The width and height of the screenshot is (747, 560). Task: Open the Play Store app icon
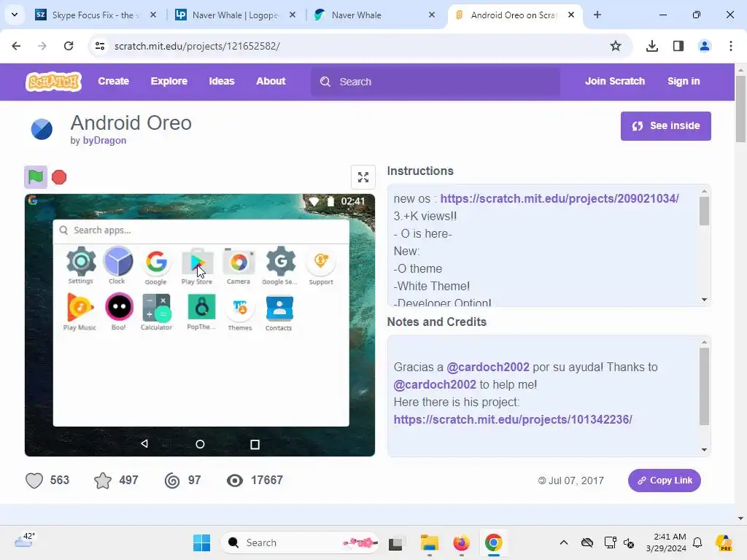[197, 266]
